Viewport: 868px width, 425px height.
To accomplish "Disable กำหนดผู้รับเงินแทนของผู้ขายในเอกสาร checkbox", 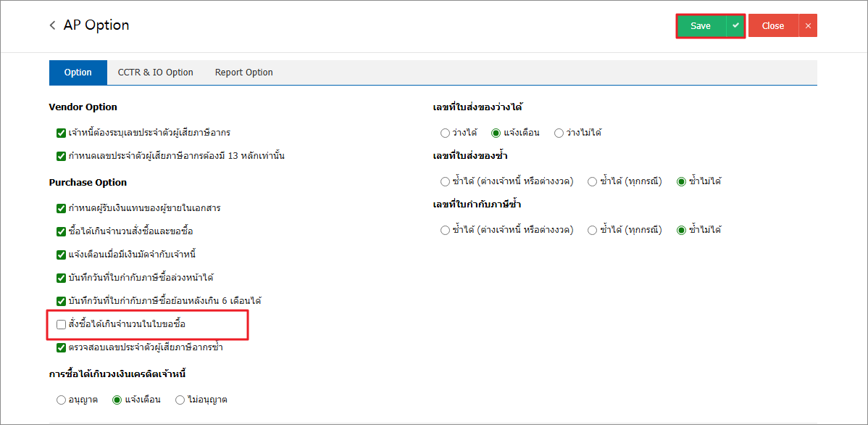I will click(x=62, y=208).
